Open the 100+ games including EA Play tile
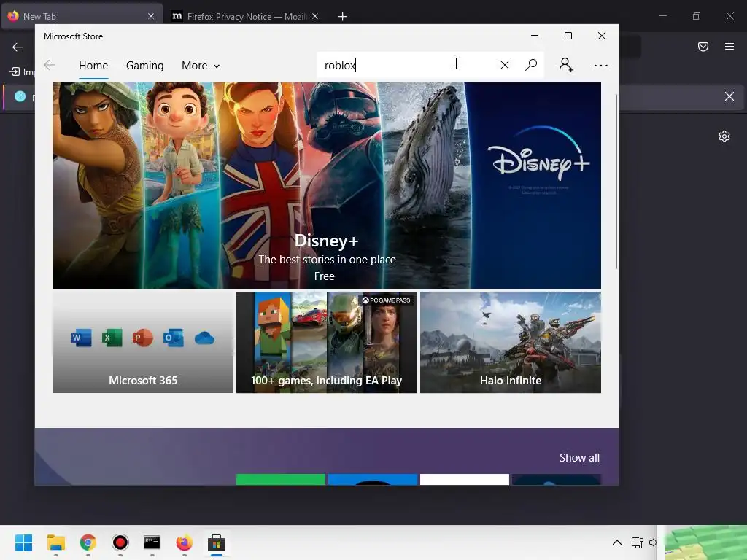 click(327, 343)
